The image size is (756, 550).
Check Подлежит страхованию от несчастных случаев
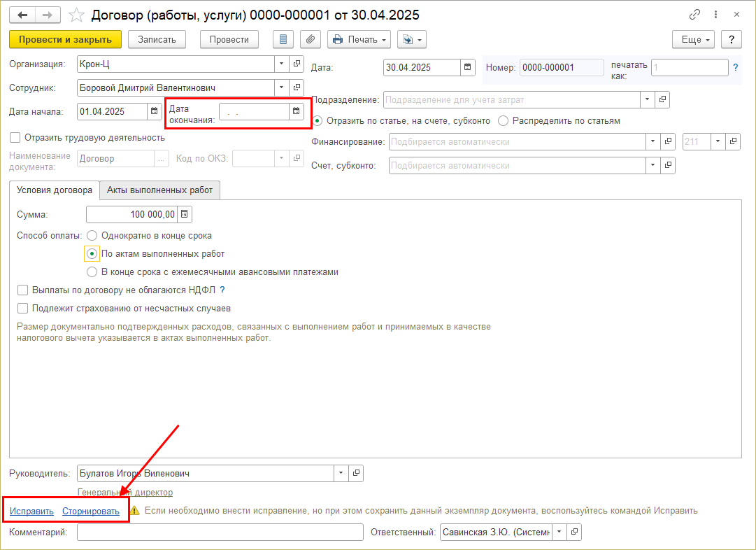(x=23, y=308)
